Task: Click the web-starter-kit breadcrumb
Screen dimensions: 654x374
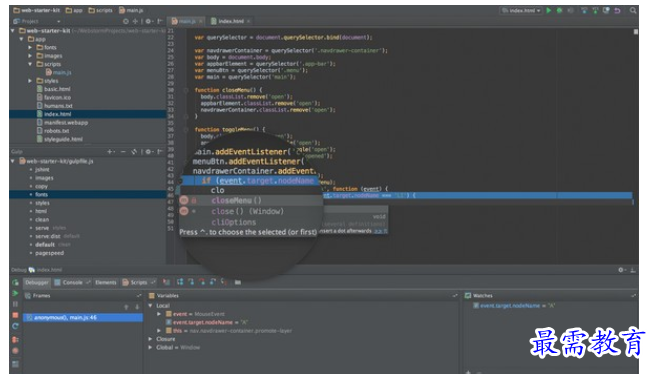Action: tap(37, 10)
